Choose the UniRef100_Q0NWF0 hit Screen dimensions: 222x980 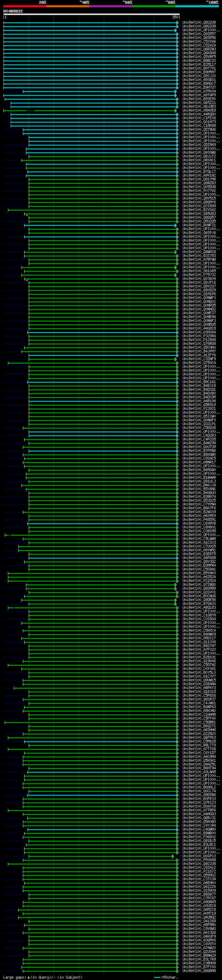pos(199,298)
